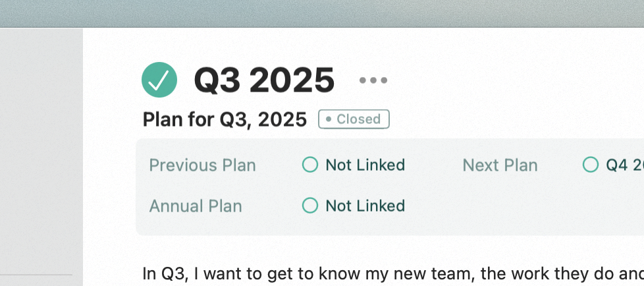Click the Annual Plan property label

point(196,206)
